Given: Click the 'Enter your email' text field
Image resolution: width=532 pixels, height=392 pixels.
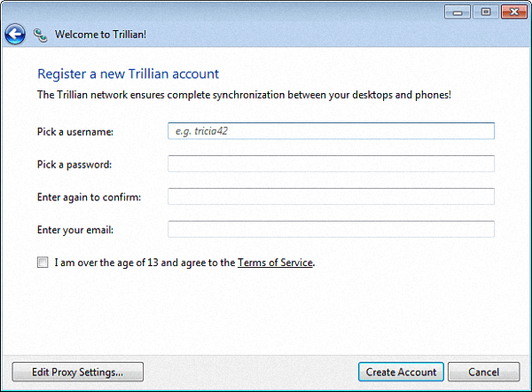Looking at the screenshot, I should tap(331, 230).
